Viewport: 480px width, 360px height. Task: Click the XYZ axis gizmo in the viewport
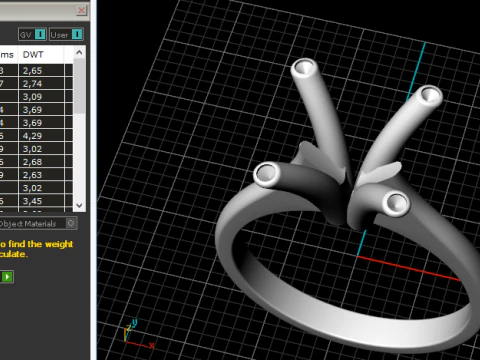click(x=138, y=334)
